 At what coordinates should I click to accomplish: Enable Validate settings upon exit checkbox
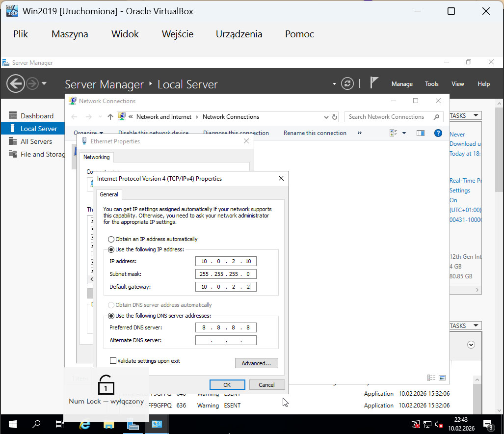click(x=113, y=361)
